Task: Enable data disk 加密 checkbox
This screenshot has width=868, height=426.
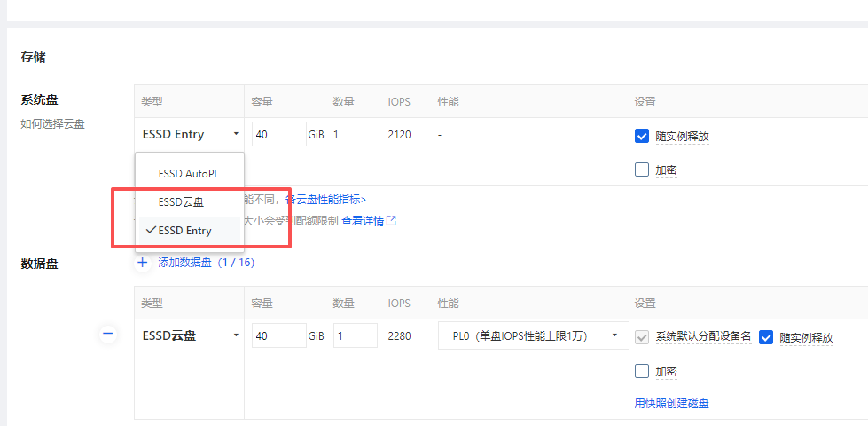Action: [x=642, y=371]
